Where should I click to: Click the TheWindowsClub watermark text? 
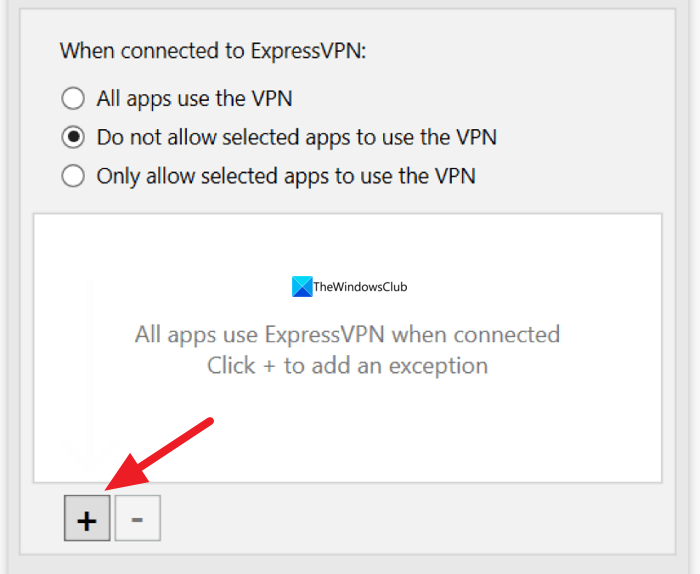360,287
